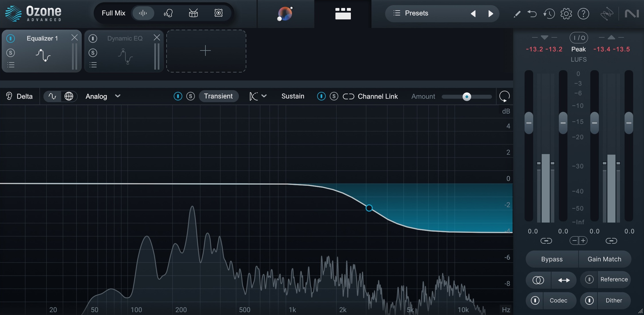This screenshot has height=315, width=644.
Task: Toggle the Sustain power button
Action: (x=321, y=96)
